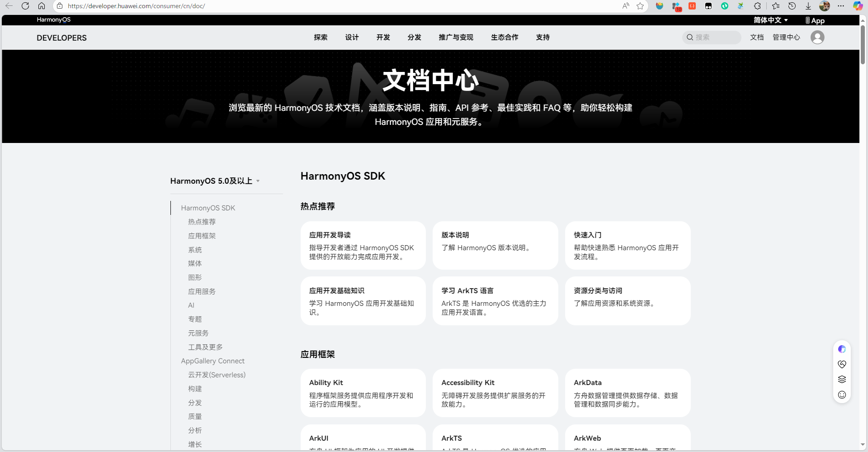The image size is (868, 452).
Task: Select HarmonyOS SDK in sidebar tree
Action: pos(208,208)
